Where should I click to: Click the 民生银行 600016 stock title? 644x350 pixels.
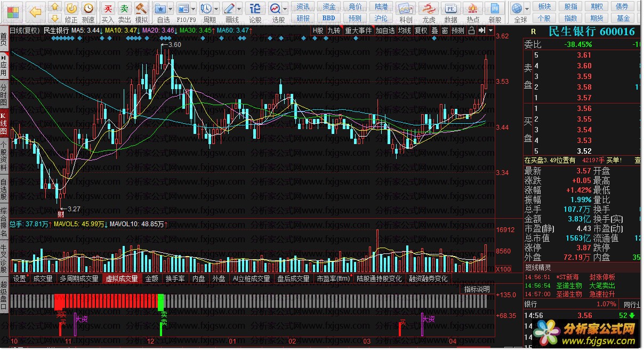coord(591,32)
